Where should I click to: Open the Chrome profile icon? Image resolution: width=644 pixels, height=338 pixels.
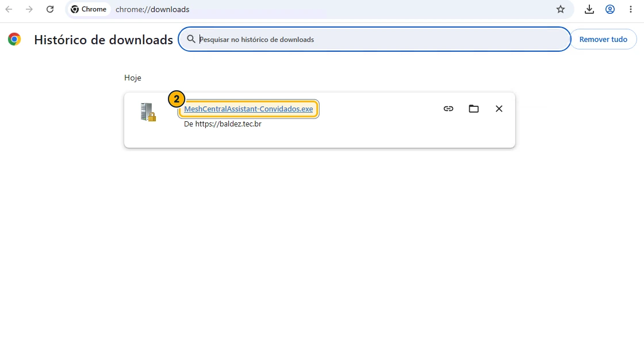pos(610,9)
